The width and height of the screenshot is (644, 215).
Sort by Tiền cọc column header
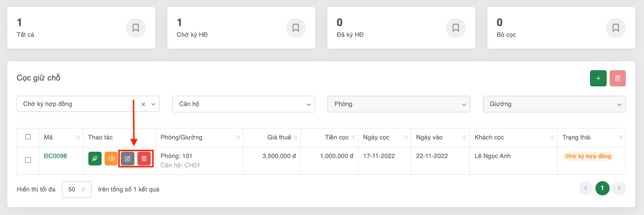(x=336, y=137)
